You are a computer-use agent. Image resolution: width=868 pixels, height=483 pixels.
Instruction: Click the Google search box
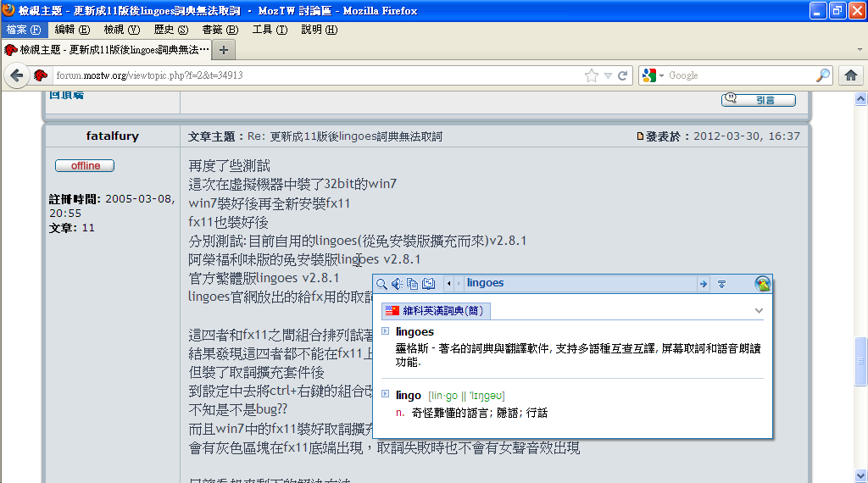(741, 75)
